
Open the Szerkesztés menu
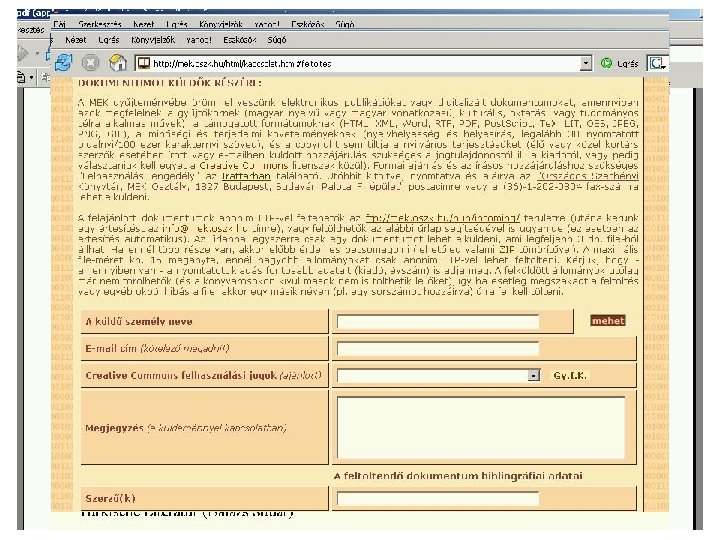100,24
